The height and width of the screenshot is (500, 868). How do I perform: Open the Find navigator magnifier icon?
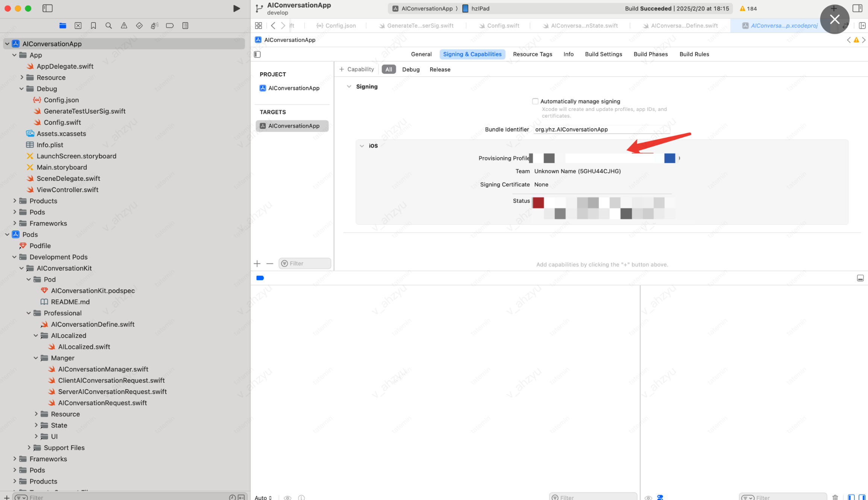click(109, 26)
